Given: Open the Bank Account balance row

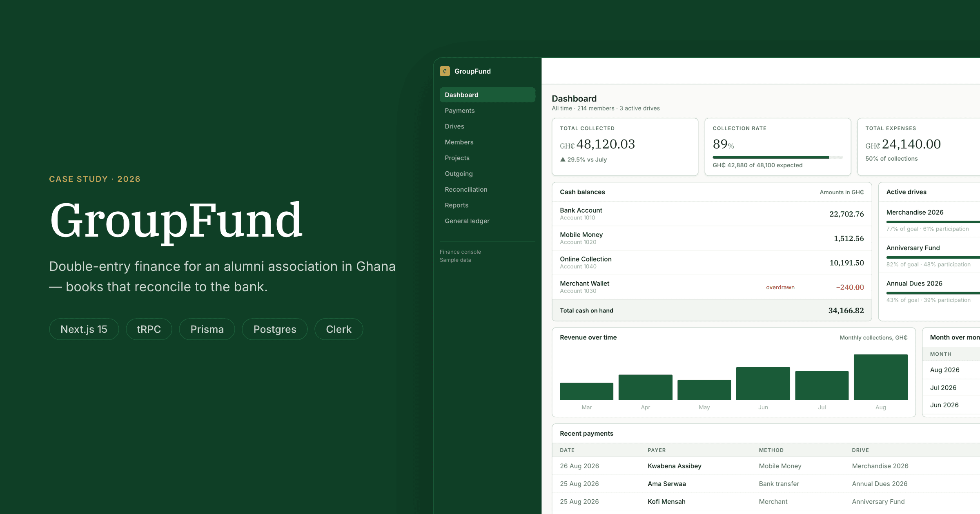Looking at the screenshot, I should coord(712,214).
